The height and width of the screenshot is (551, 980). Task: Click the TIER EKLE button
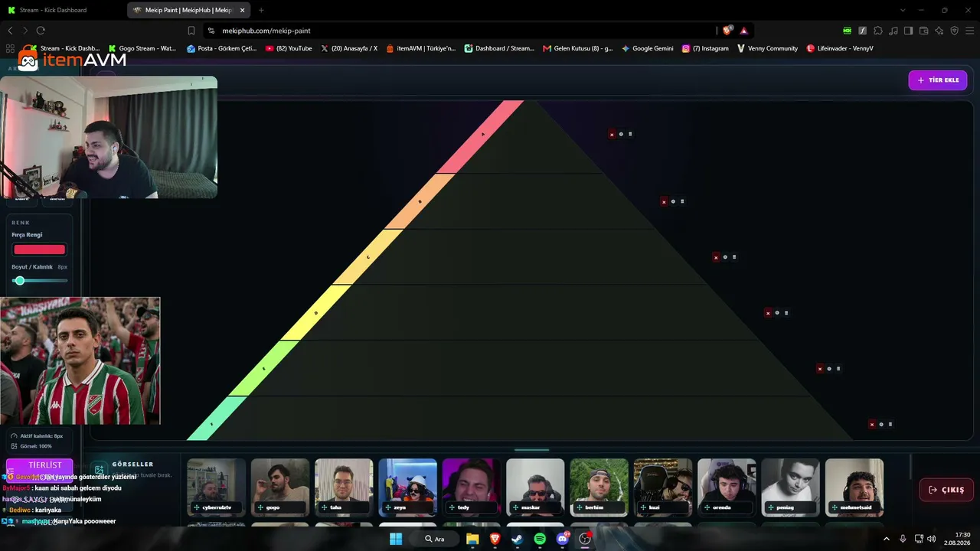pos(938,80)
